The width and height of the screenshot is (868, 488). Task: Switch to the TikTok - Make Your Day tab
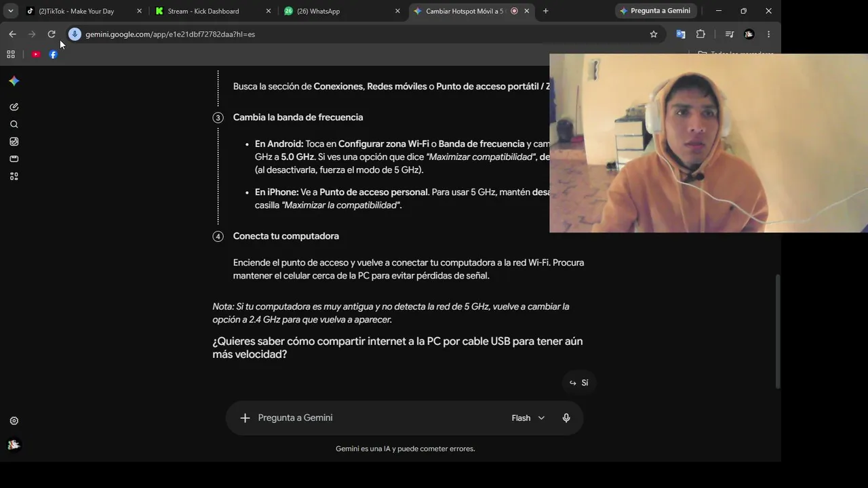pos(76,11)
